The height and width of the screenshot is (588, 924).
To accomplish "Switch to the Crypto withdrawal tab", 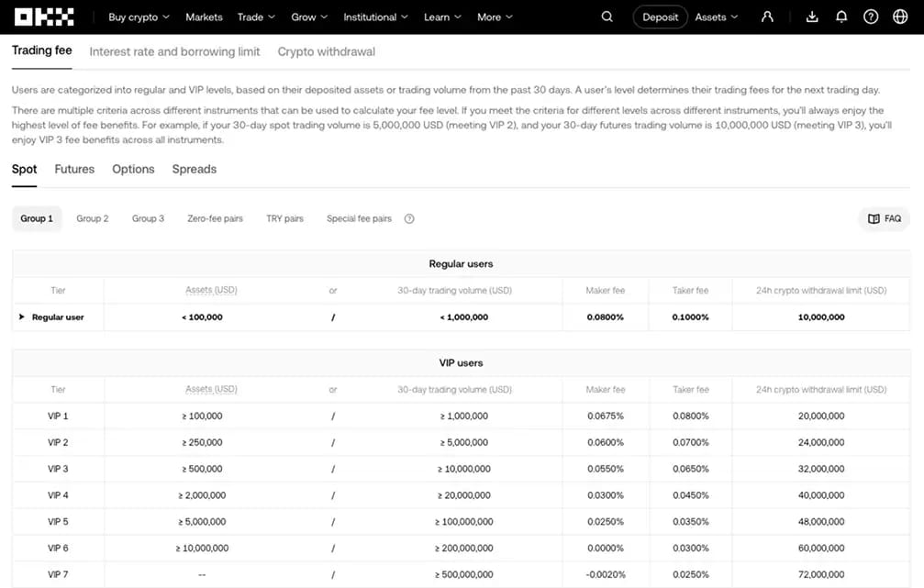I will [x=326, y=52].
